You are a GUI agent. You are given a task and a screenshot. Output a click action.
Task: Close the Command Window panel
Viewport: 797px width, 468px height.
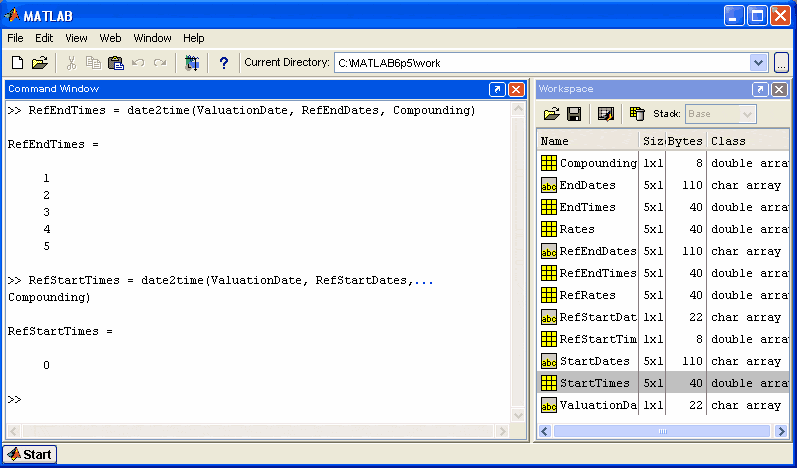click(x=516, y=90)
